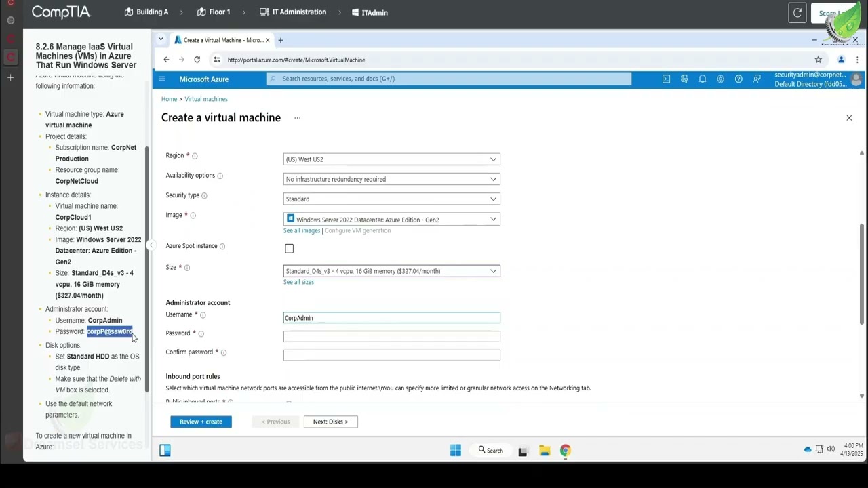Click the plus icon in left sidebar

coord(11,78)
